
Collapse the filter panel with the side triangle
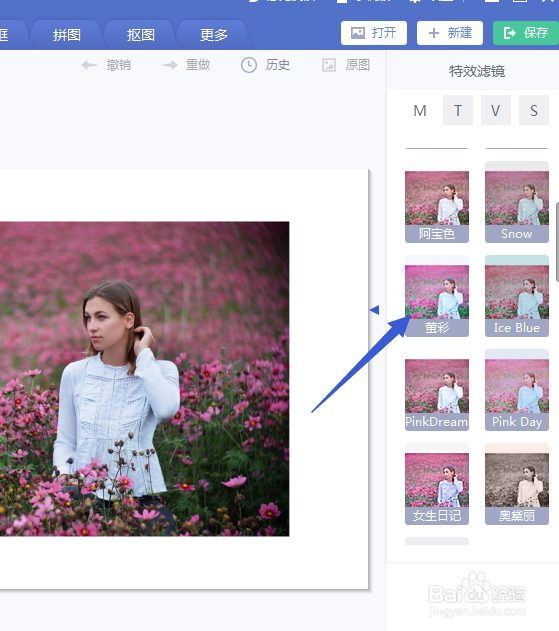375,310
